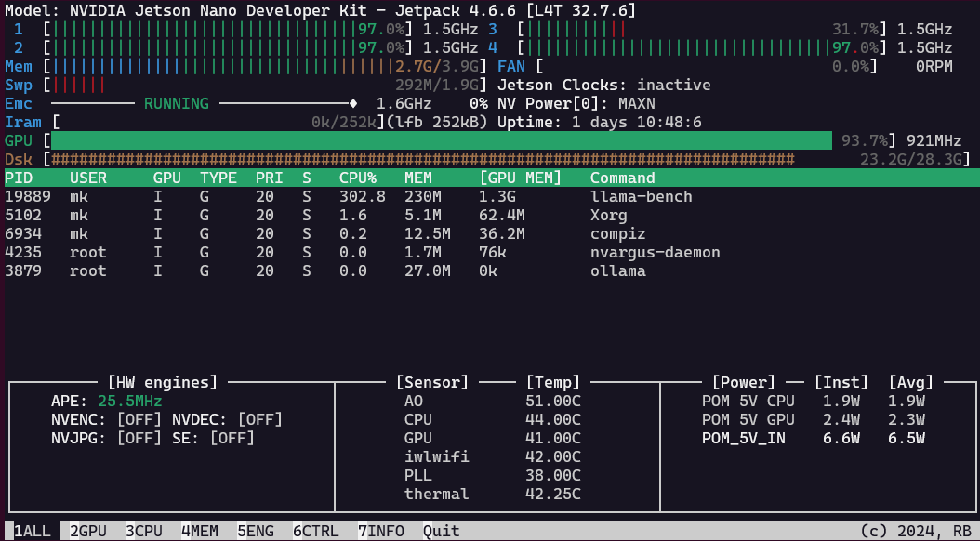
Task: Click the green GPU usage bar
Action: [x=442, y=140]
